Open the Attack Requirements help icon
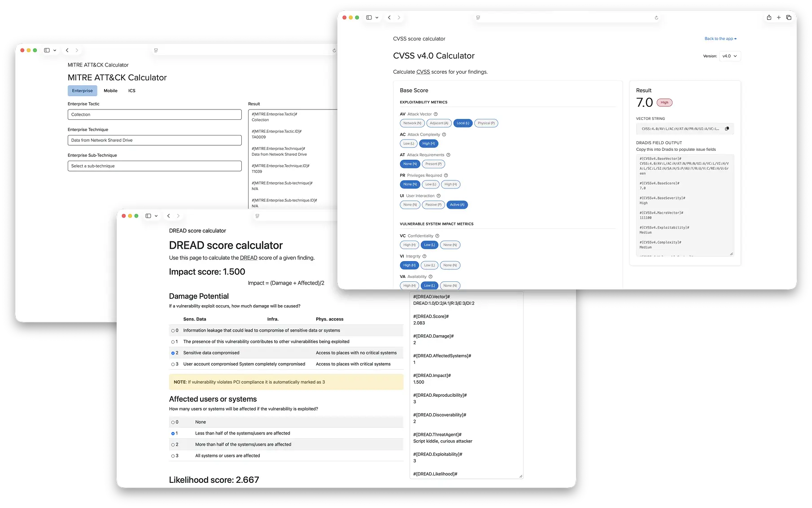Image resolution: width=812 pixels, height=508 pixels. tap(448, 155)
